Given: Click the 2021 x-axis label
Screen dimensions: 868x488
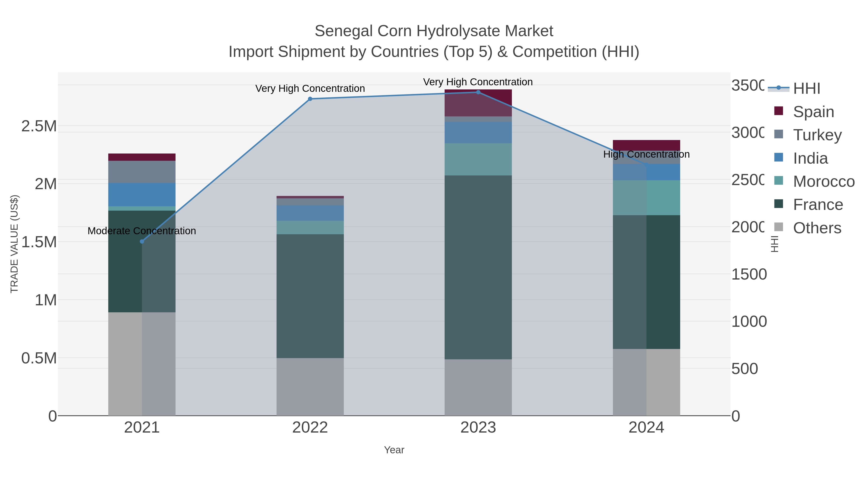Looking at the screenshot, I should click(x=142, y=428).
